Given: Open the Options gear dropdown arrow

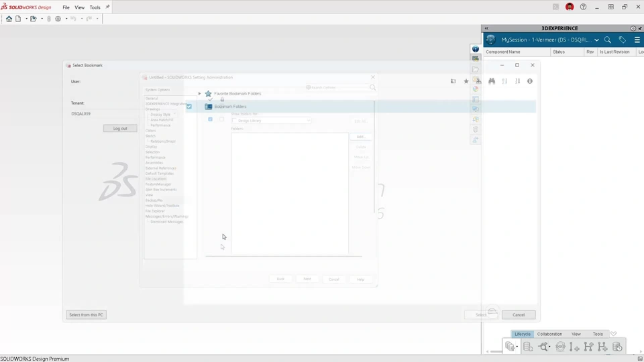Looking at the screenshot, I should 66,19.
